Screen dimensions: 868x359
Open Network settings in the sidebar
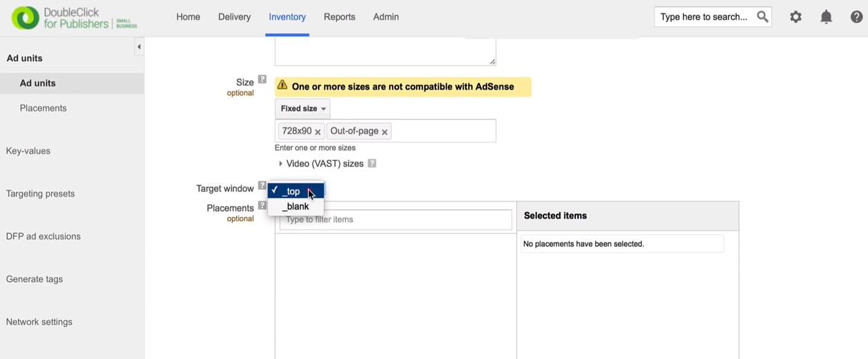pyautogui.click(x=39, y=322)
